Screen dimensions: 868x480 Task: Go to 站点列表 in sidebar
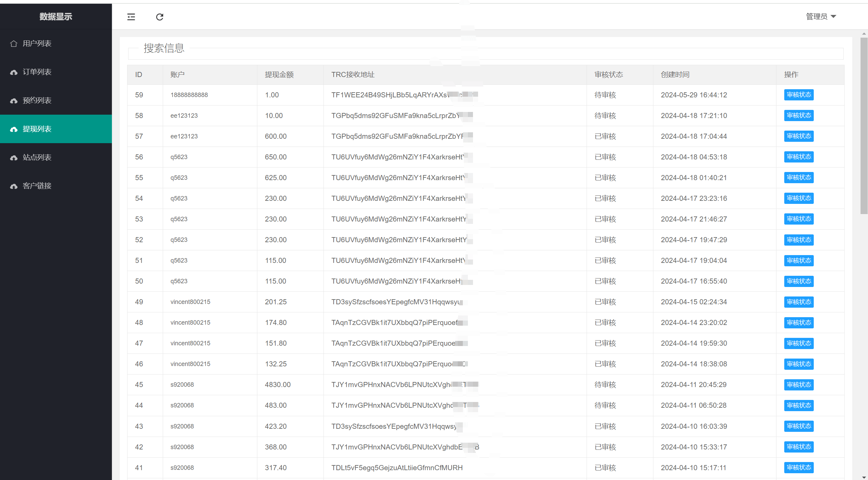[37, 157]
